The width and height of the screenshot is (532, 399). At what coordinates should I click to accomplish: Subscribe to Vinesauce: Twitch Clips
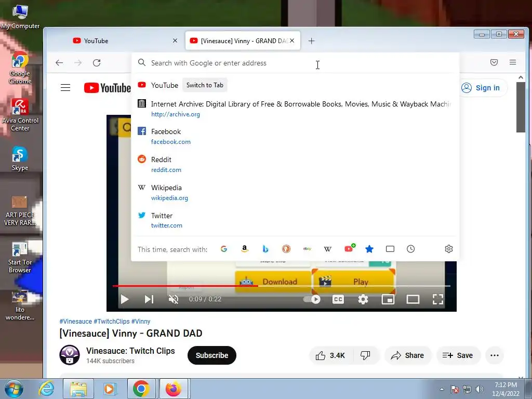pos(212,355)
